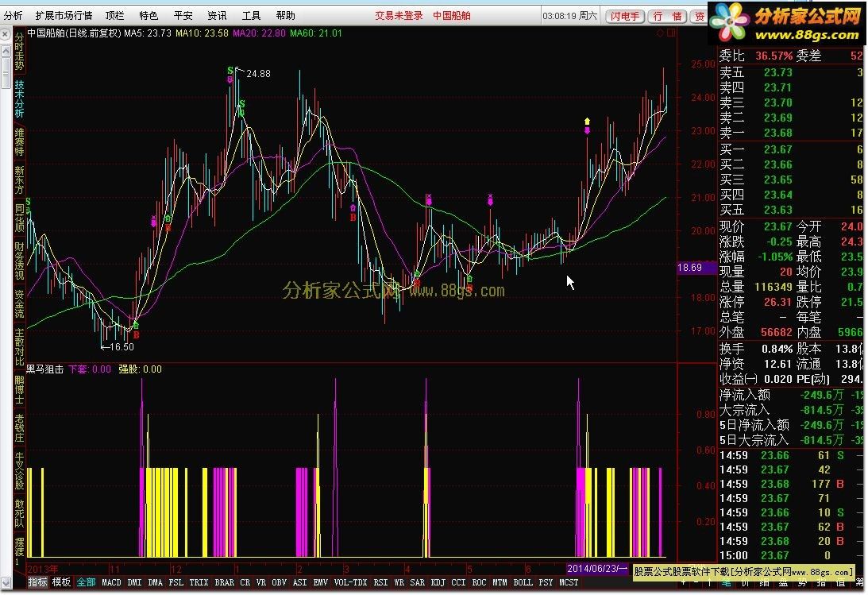868x595 pixels.
Task: Select the 敢死队 side tab
Action: pos(19,513)
